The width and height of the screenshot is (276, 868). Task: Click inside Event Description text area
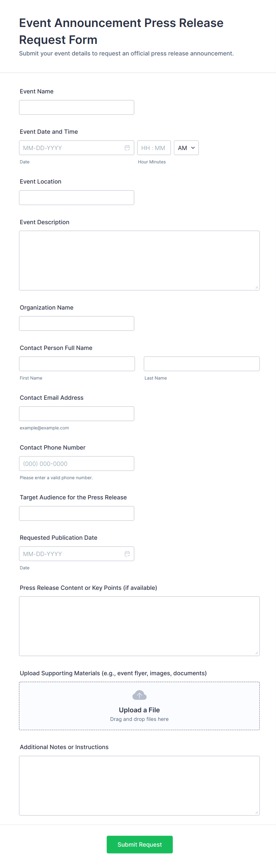(139, 260)
